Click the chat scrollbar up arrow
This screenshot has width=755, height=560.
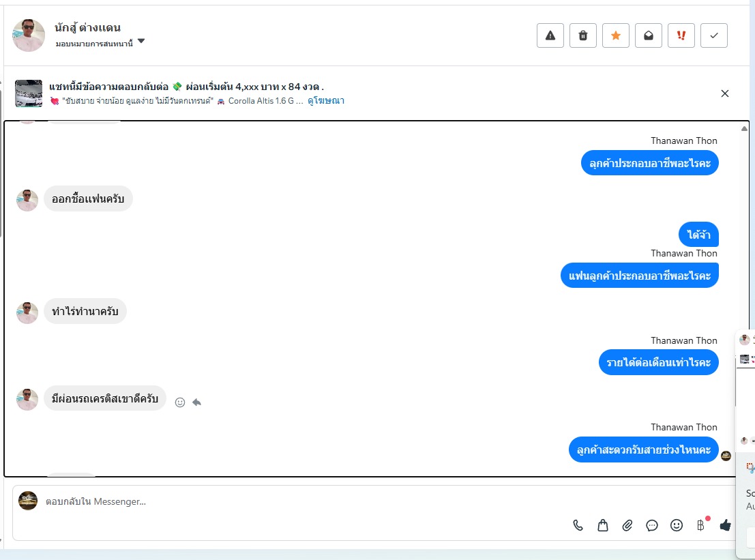click(x=744, y=128)
